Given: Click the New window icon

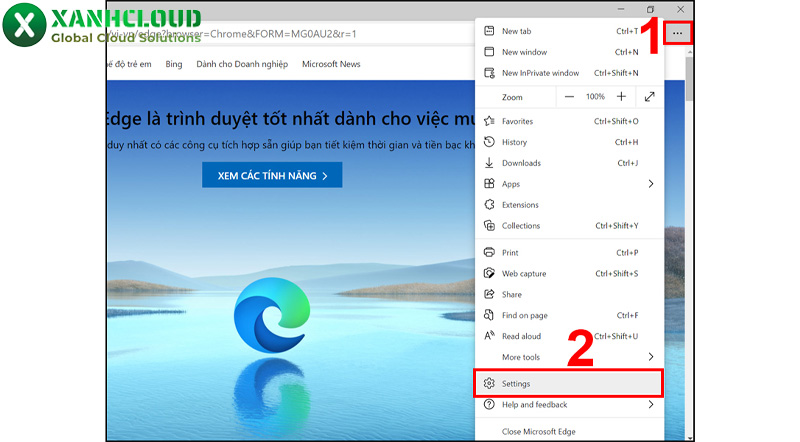Looking at the screenshot, I should coord(489,52).
